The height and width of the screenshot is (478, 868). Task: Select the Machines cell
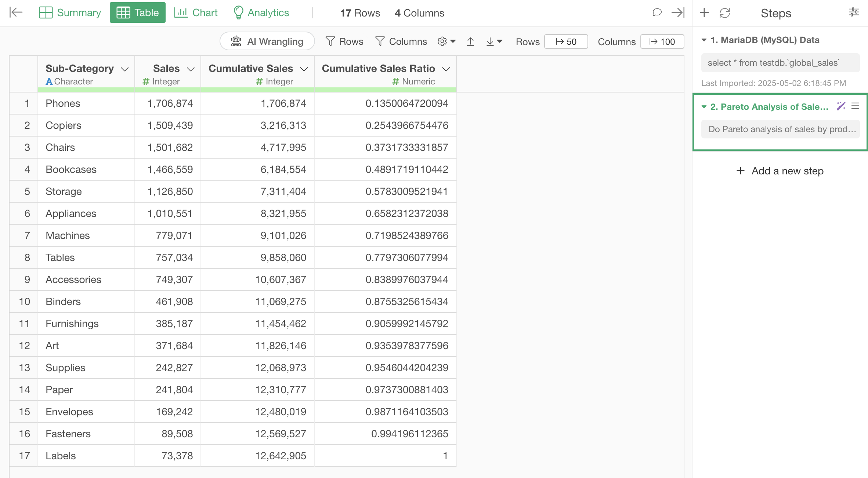86,235
